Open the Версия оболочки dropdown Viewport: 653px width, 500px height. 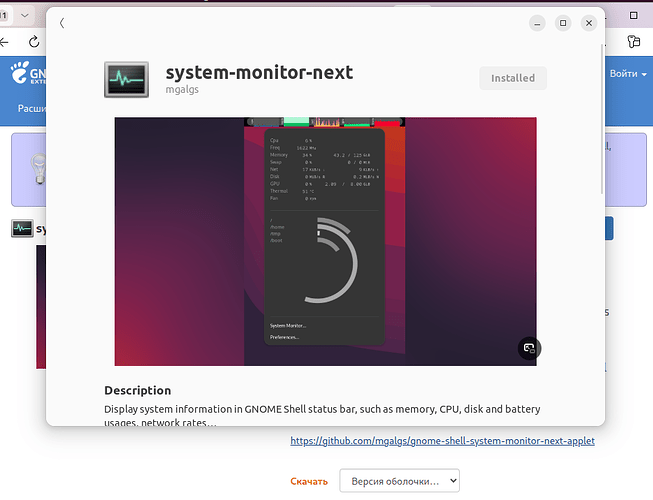point(399,481)
